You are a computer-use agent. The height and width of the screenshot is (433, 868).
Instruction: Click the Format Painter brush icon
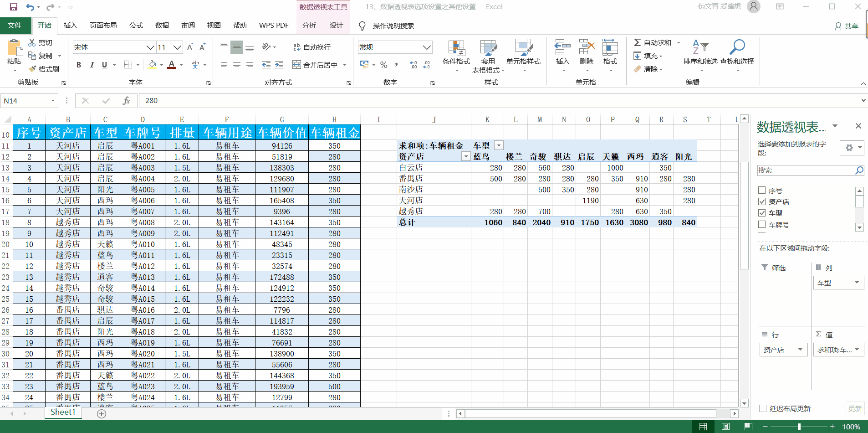(x=32, y=69)
